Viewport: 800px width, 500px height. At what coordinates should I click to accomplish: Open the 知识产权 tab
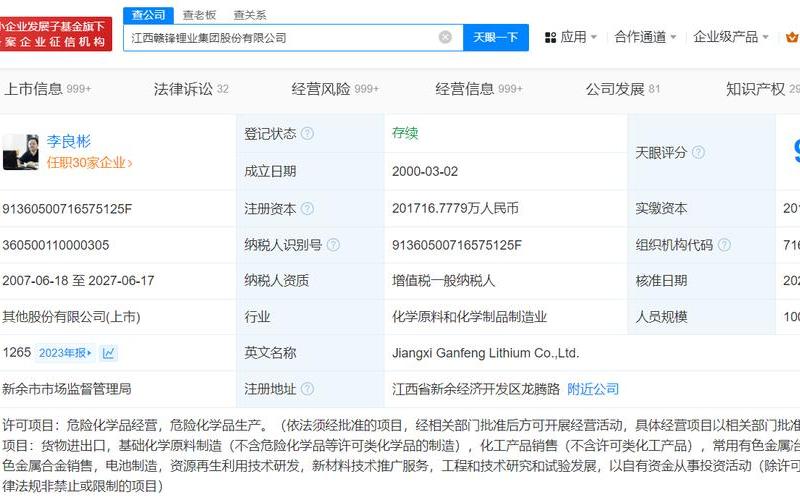[x=762, y=89]
